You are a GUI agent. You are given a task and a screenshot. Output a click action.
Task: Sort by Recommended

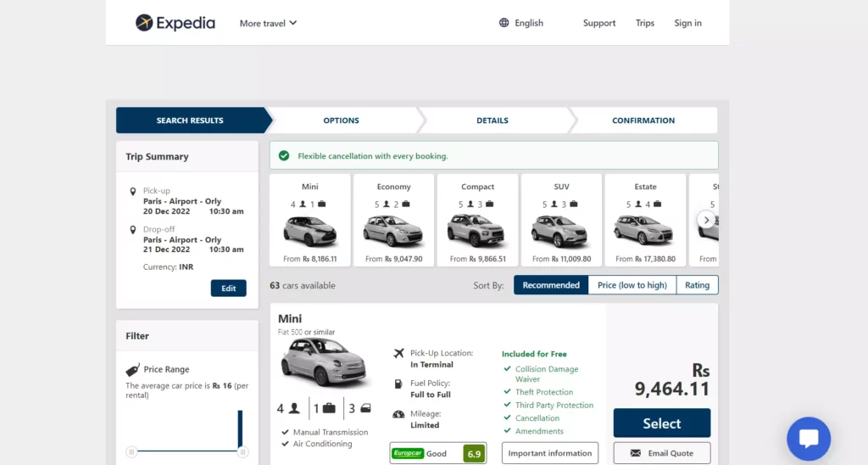point(551,285)
